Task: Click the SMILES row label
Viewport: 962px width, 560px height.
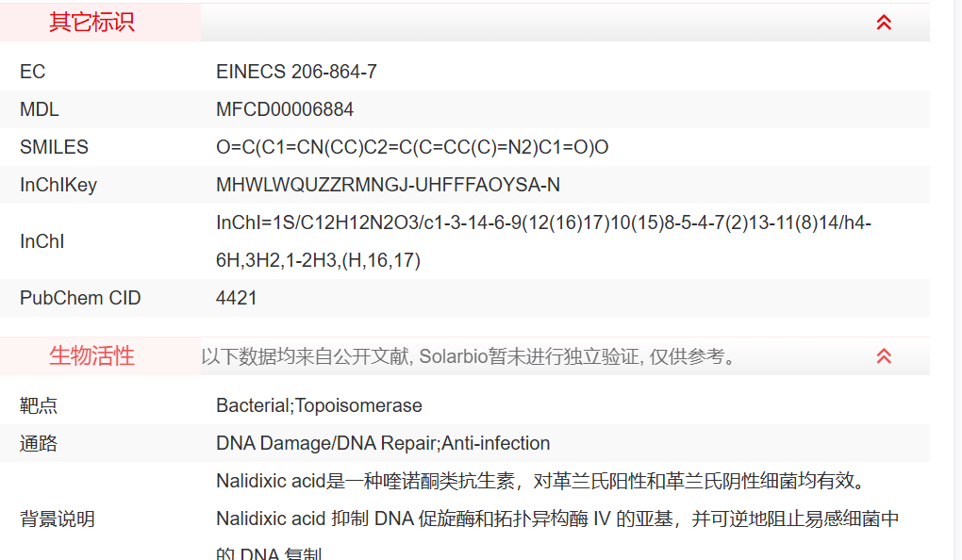Action: click(x=54, y=147)
